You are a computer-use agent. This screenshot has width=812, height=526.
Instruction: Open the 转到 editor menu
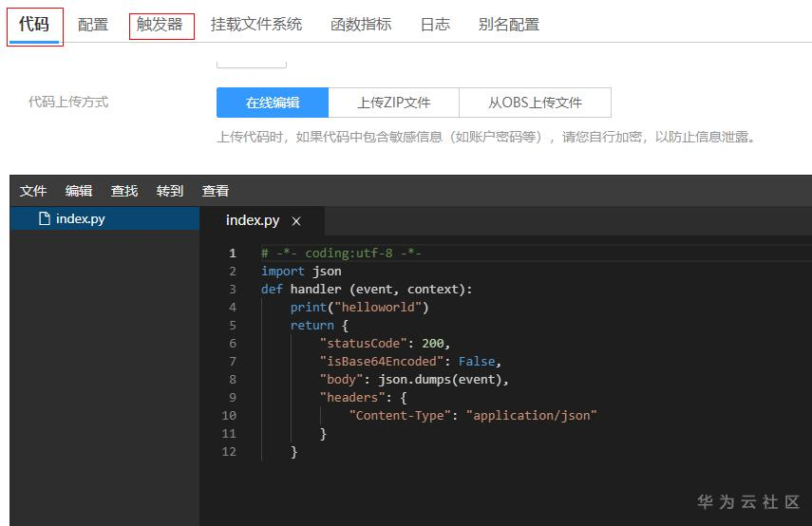tap(170, 191)
